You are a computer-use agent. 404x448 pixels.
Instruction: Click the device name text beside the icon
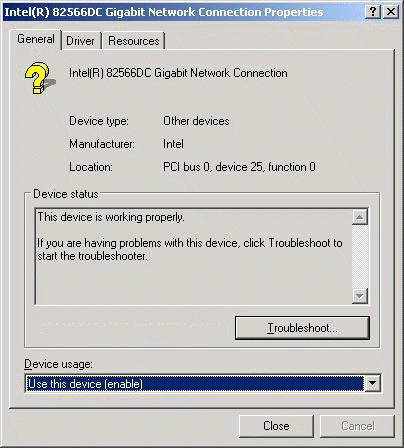pos(178,73)
